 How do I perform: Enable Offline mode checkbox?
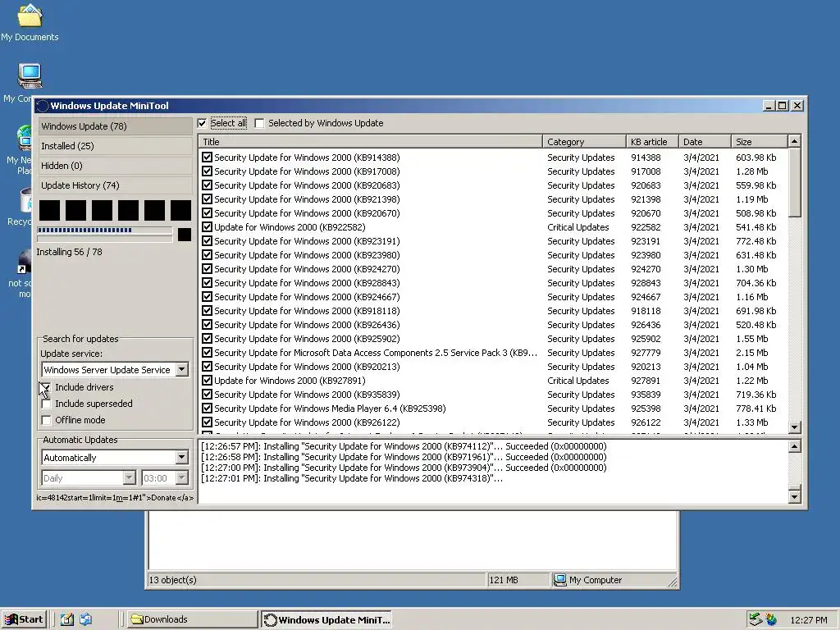click(47, 421)
